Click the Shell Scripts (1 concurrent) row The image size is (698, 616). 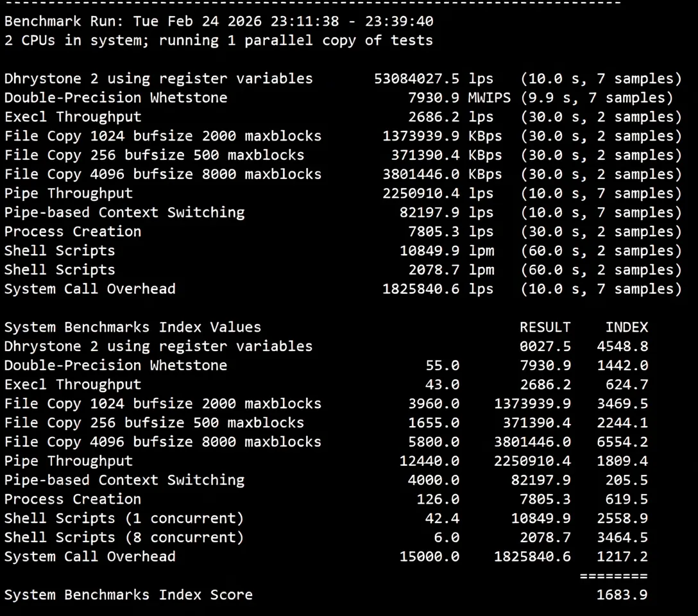124,518
